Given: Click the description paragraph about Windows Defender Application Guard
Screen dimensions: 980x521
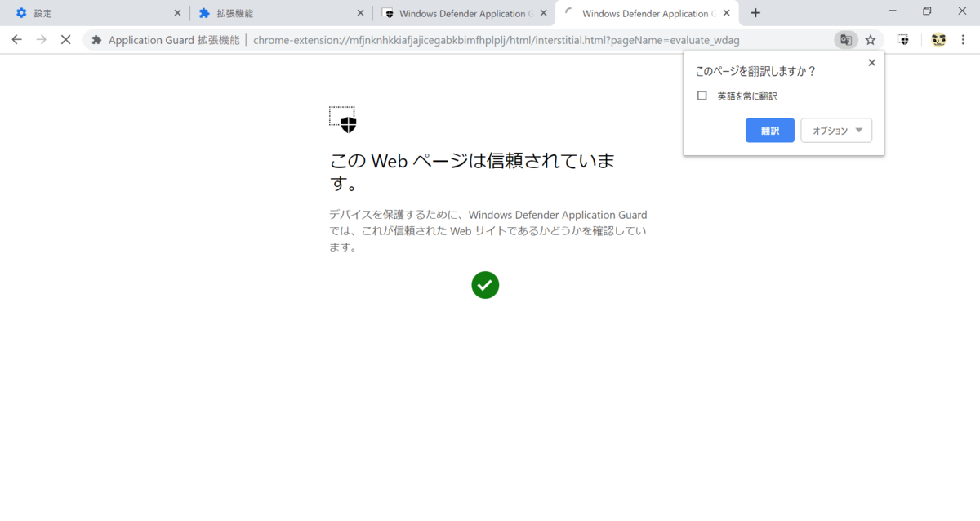Looking at the screenshot, I should coord(488,231).
